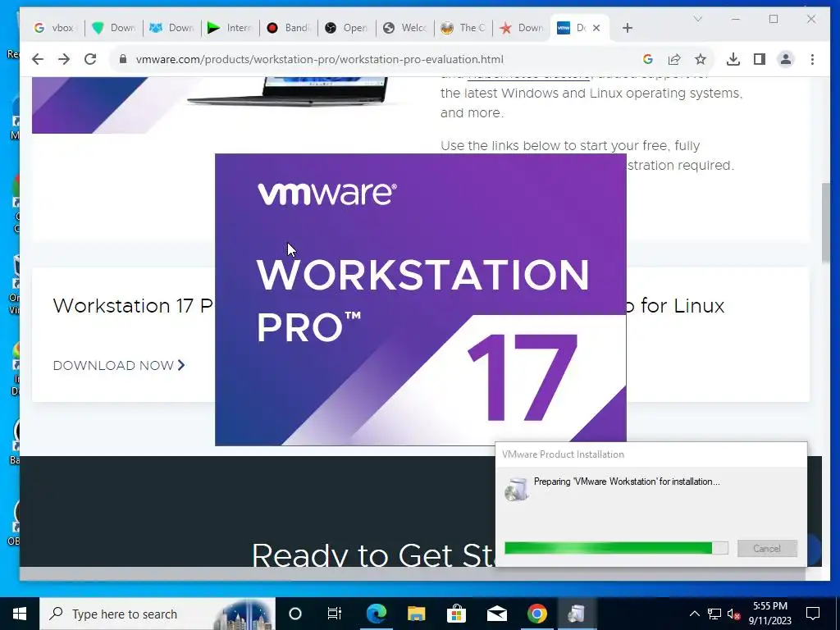
Task: Show hidden system tray icons
Action: click(x=694, y=614)
